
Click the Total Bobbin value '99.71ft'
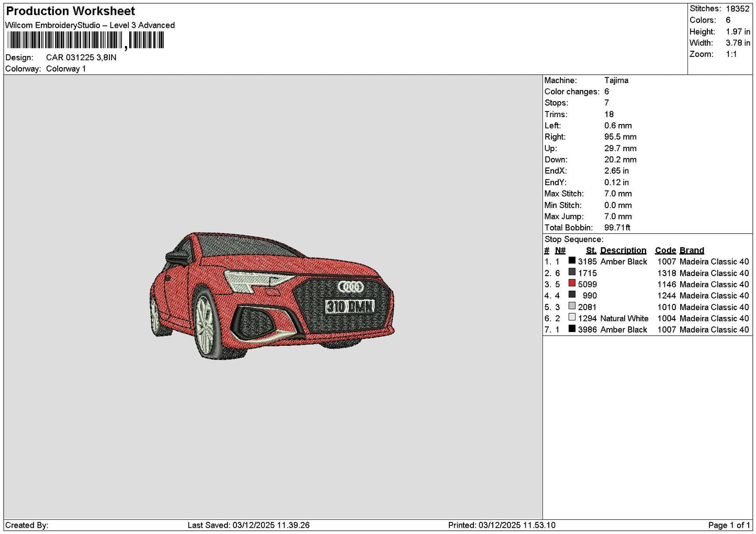click(x=617, y=228)
